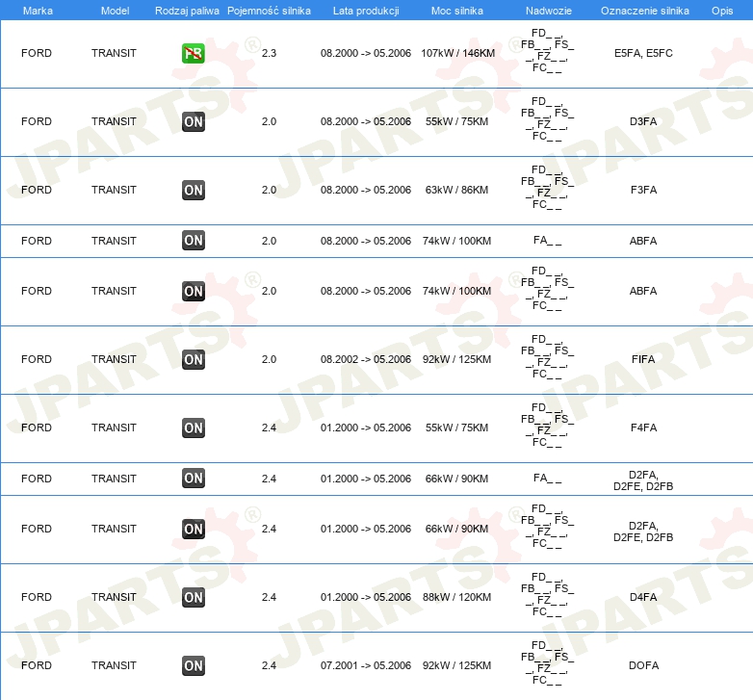Select engine code E5FA, E5FC
753x700 pixels.
click(643, 53)
